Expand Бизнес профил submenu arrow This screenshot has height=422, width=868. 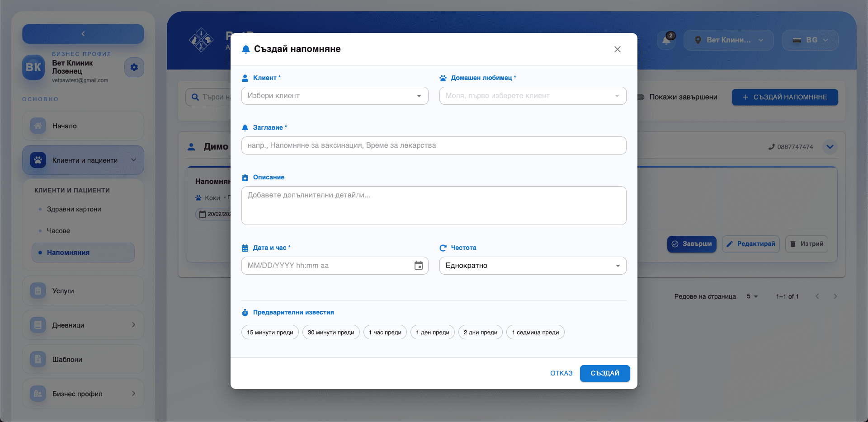pyautogui.click(x=133, y=394)
